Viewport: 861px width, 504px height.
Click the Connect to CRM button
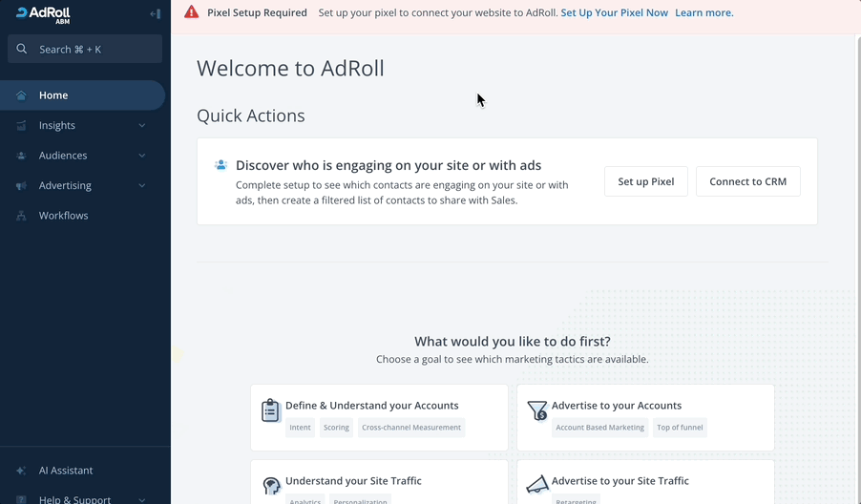point(747,181)
